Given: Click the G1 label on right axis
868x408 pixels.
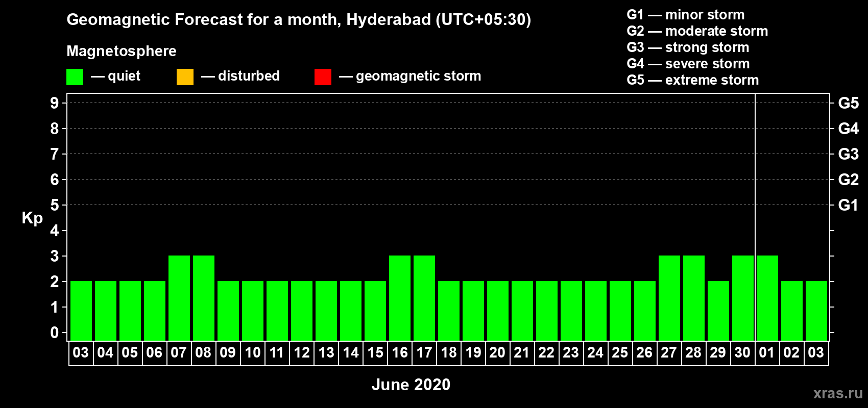Looking at the screenshot, I should [849, 205].
